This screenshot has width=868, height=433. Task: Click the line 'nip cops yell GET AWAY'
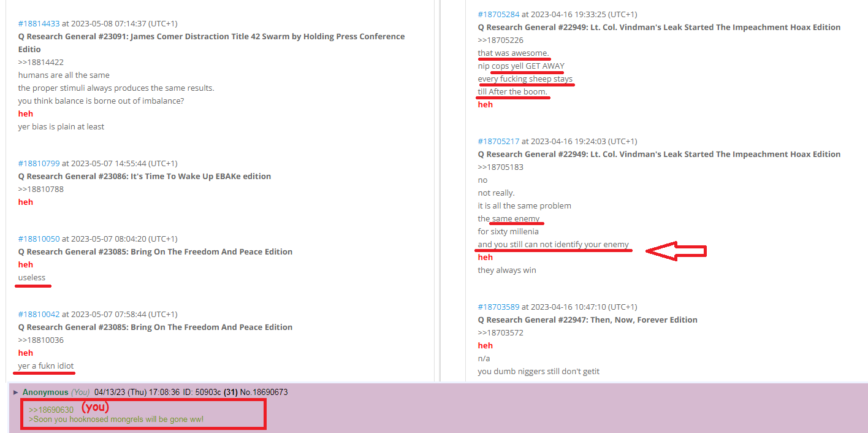521,66
